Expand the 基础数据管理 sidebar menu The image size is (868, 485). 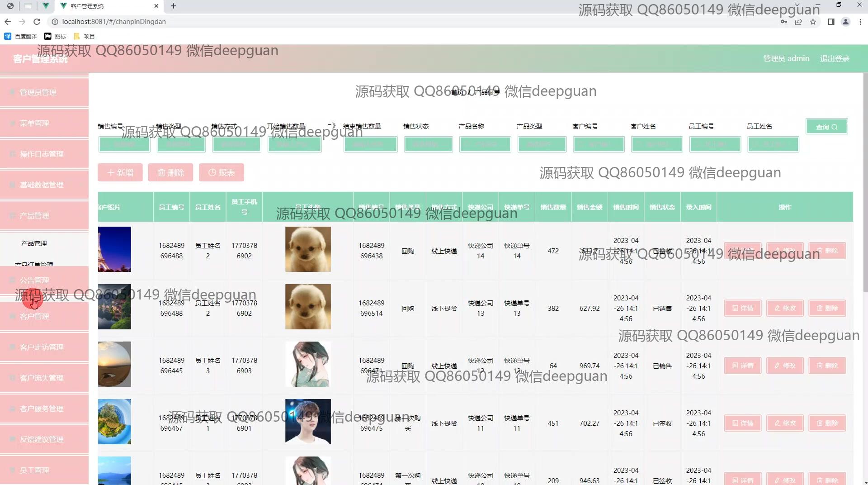click(x=44, y=185)
